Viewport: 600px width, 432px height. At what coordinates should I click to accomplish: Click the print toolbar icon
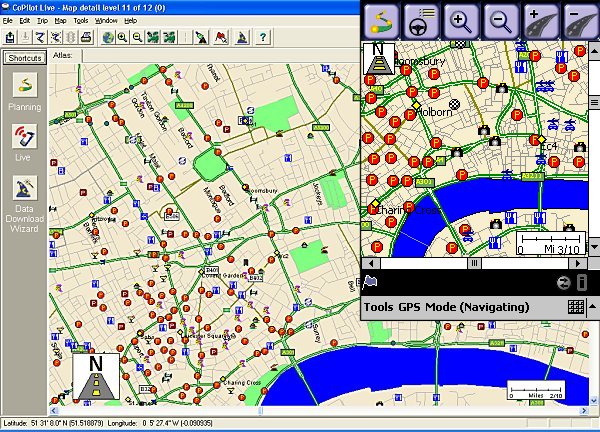click(x=86, y=37)
